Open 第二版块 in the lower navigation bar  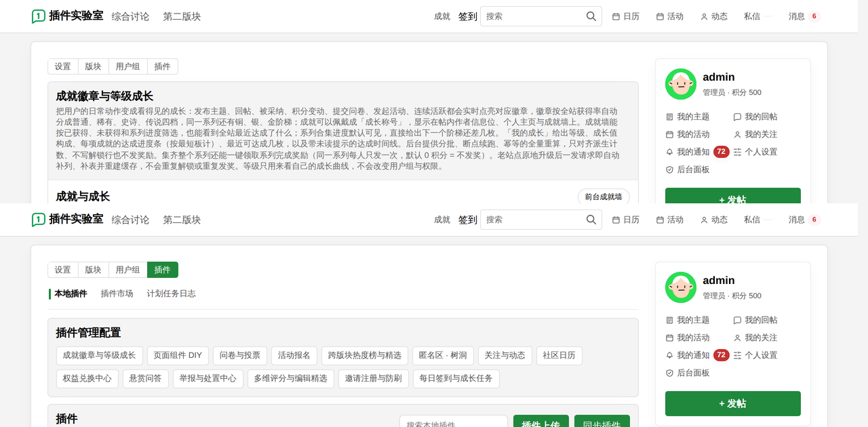tap(182, 220)
